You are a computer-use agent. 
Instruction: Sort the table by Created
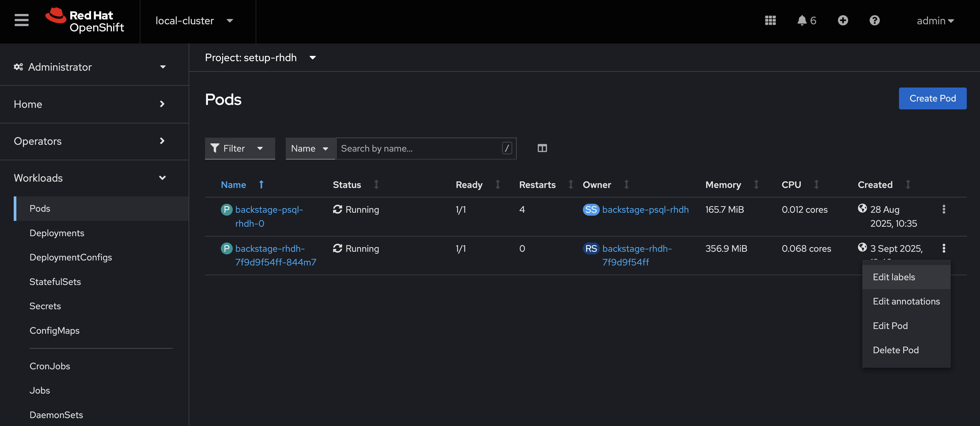pos(908,185)
